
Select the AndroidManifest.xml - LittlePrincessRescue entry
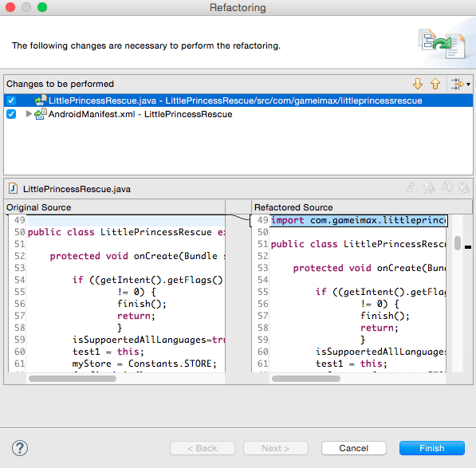coord(140,114)
